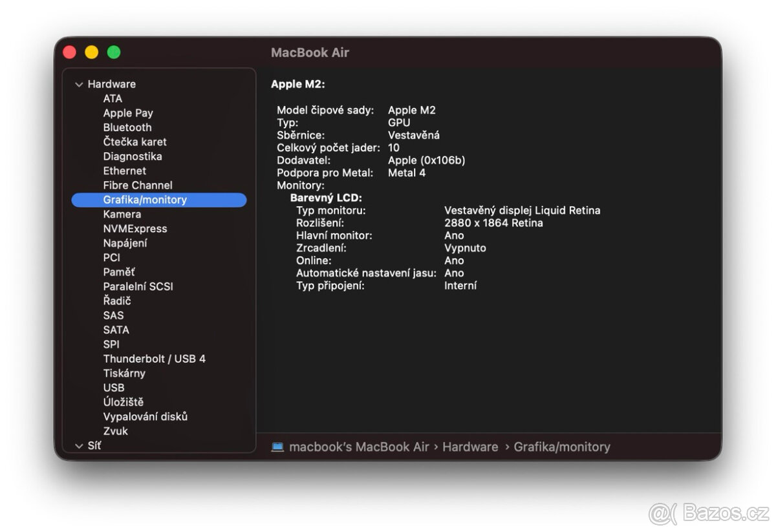This screenshot has height=532, width=776.
Task: Open Kamera hardware info
Action: click(x=122, y=214)
